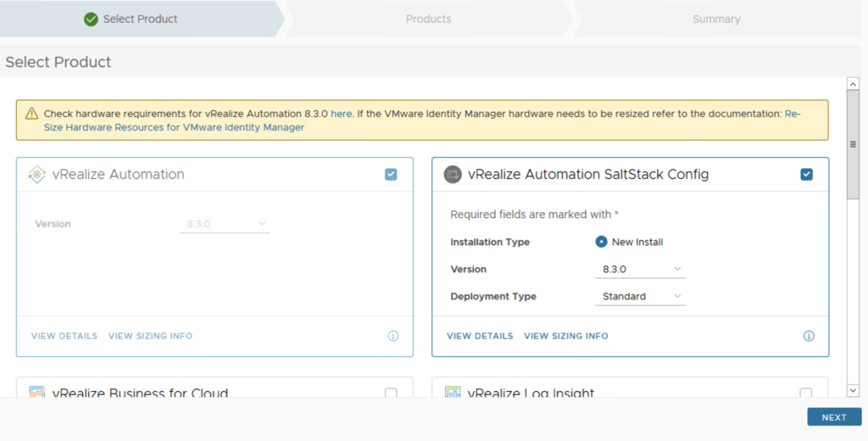The image size is (868, 441).
Task: Click the warning triangle icon in banner
Action: pyautogui.click(x=31, y=114)
